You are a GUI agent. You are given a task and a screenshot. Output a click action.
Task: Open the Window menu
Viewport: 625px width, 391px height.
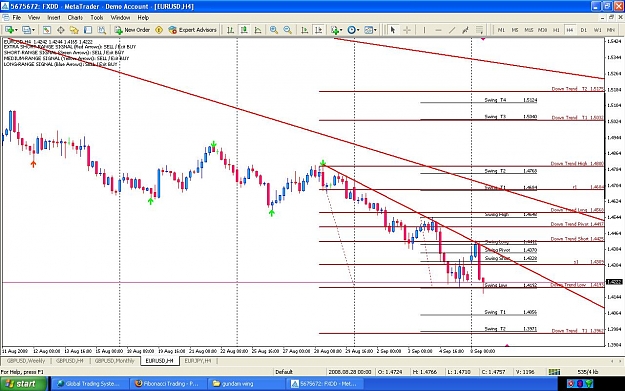coord(120,18)
